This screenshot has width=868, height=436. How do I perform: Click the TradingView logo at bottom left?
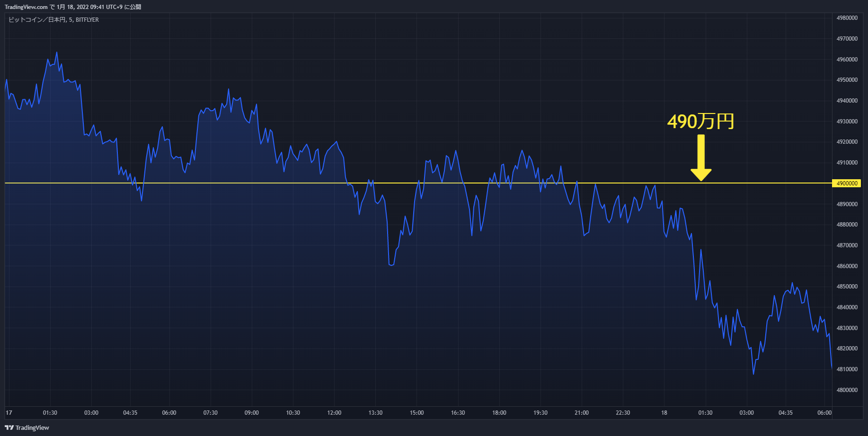pos(27,427)
